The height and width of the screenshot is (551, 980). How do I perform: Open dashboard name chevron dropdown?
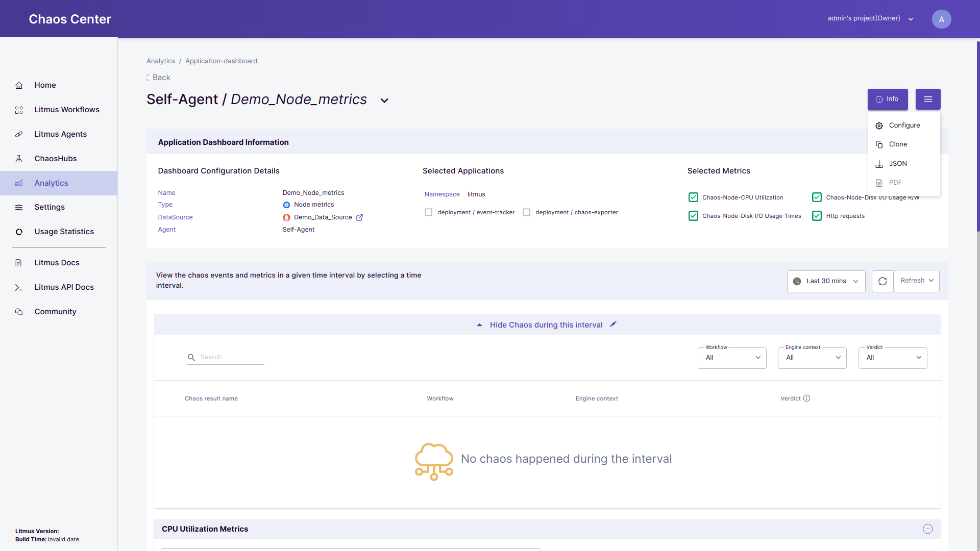click(384, 101)
